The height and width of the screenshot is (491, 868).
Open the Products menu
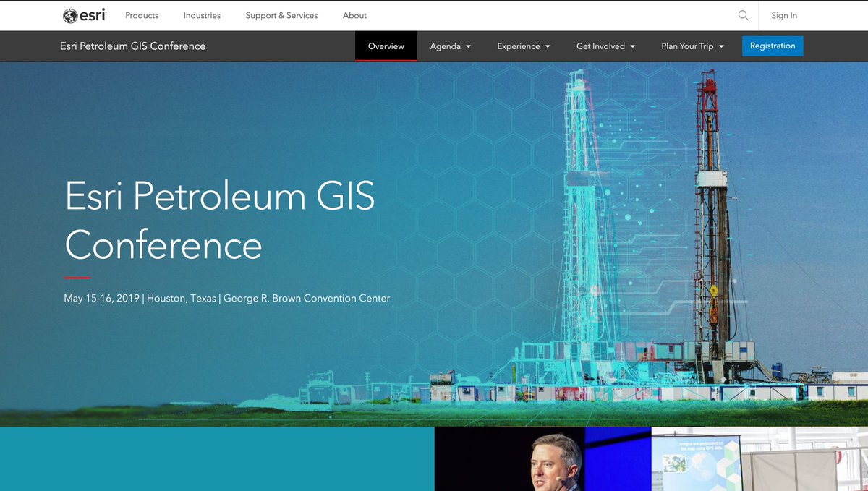pyautogui.click(x=142, y=15)
